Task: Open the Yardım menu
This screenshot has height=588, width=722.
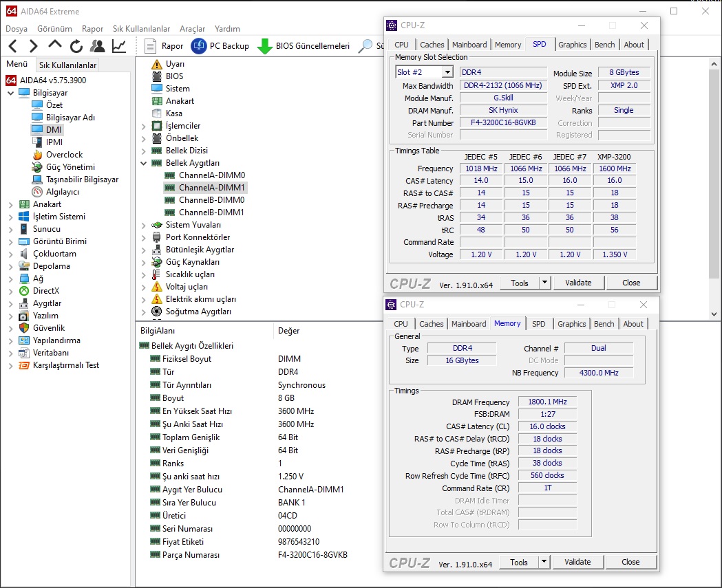Action: (227, 28)
